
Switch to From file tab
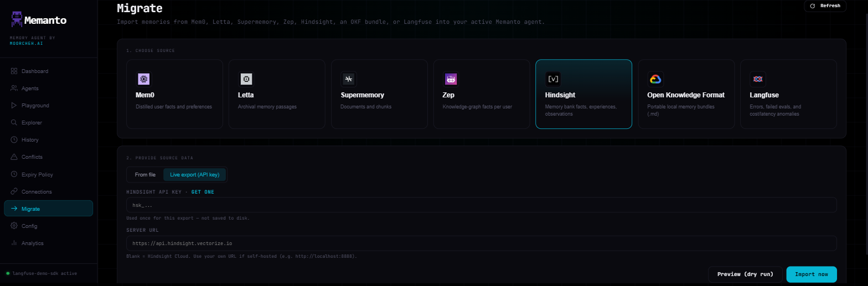[x=145, y=175]
